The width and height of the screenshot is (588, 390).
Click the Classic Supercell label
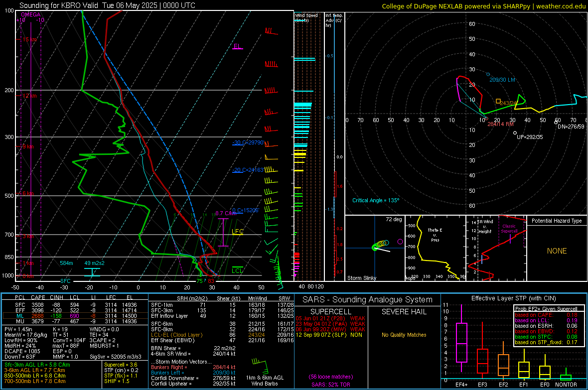point(509,229)
